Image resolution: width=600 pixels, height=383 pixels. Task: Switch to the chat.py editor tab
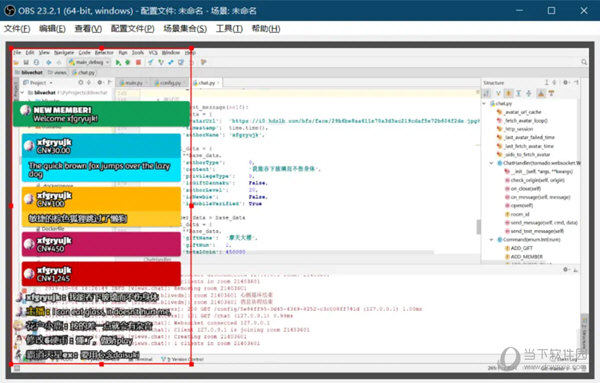click(206, 83)
